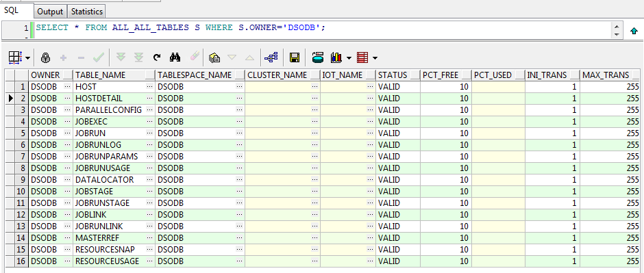The width and height of the screenshot is (644, 273).
Task: Click the first double down-arrow fetch icon
Action: (x=121, y=57)
